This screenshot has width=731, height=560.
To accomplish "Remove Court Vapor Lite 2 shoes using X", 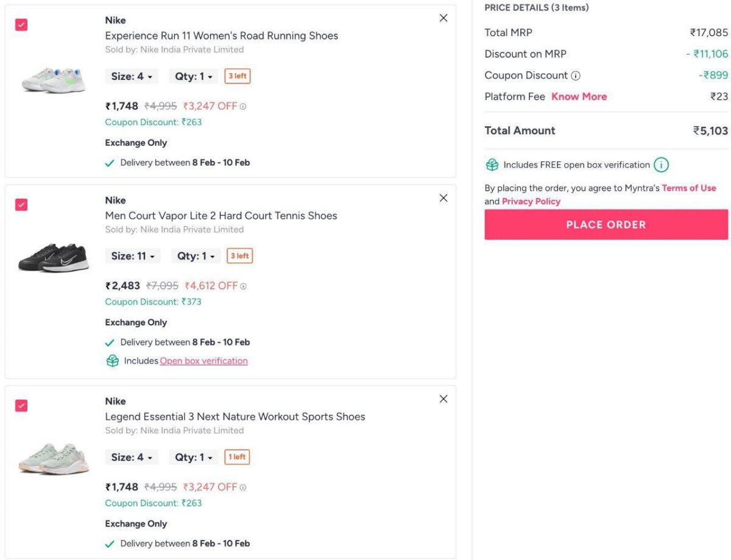I will pyautogui.click(x=443, y=198).
